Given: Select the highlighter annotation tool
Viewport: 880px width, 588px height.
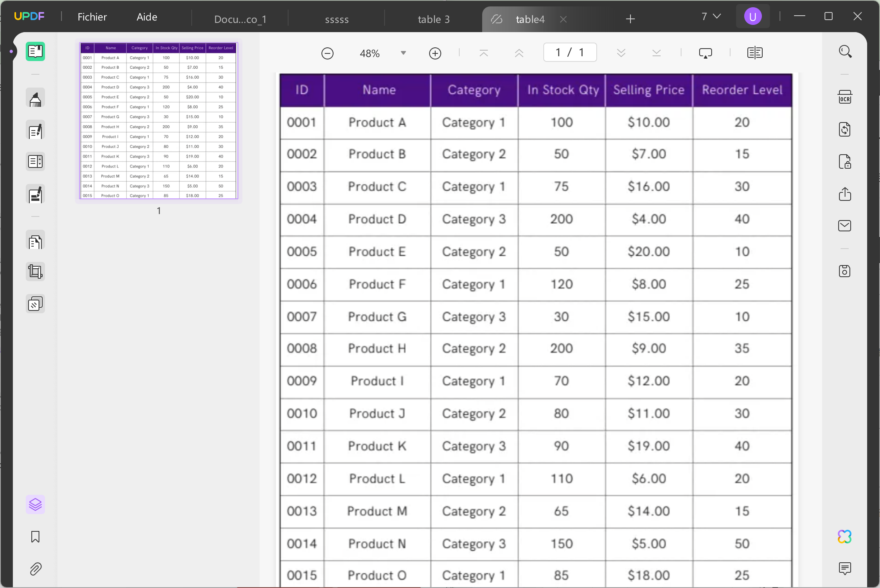Looking at the screenshot, I should (x=35, y=98).
